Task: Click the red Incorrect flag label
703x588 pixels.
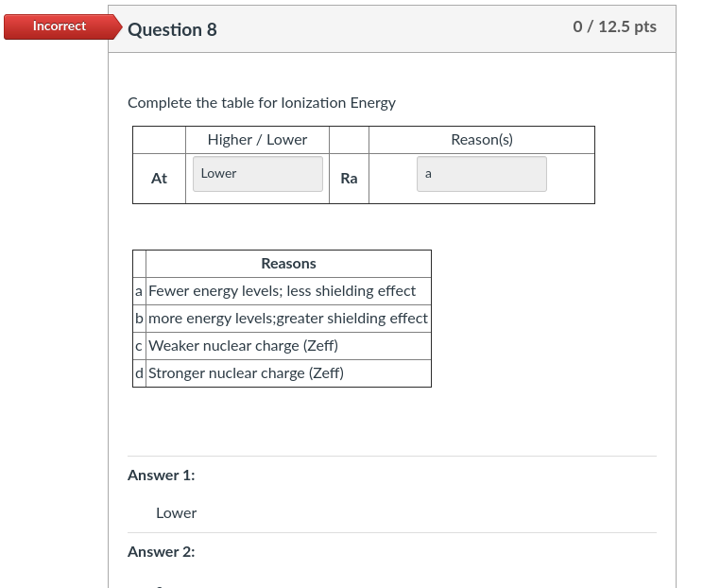Action: click(59, 26)
